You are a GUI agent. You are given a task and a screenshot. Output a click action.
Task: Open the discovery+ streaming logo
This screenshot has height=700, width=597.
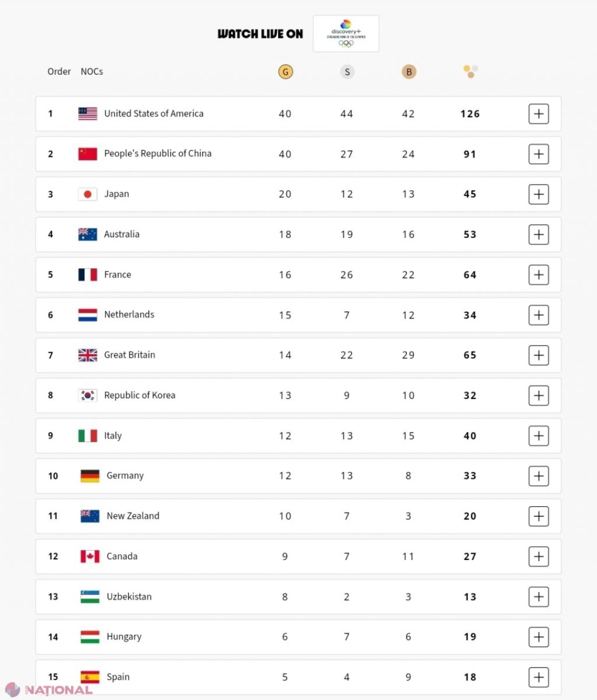click(346, 33)
